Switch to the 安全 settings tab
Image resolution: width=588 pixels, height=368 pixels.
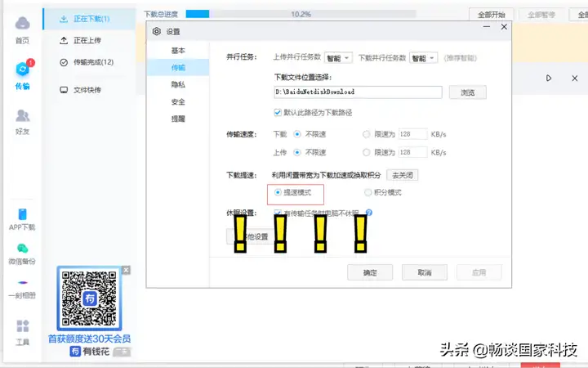click(x=178, y=101)
